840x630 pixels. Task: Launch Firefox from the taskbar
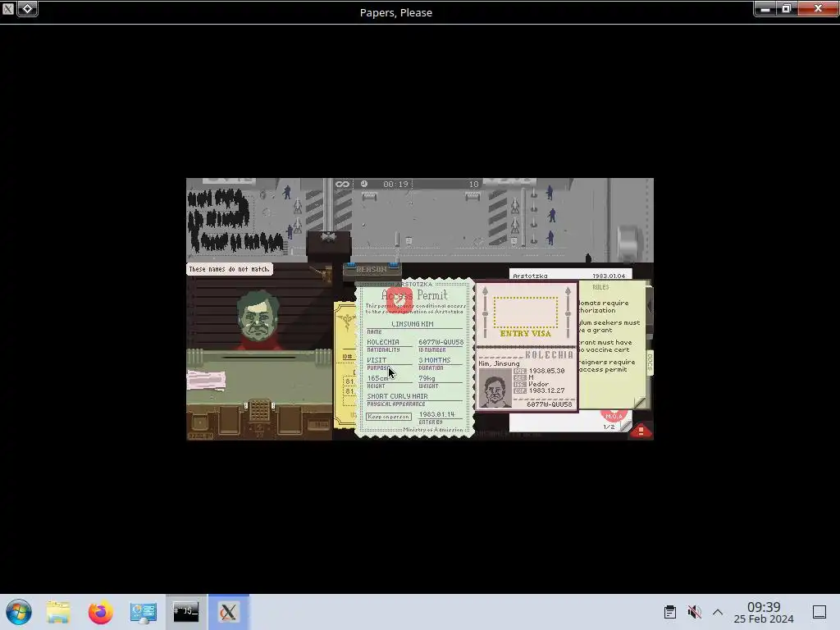click(x=101, y=612)
